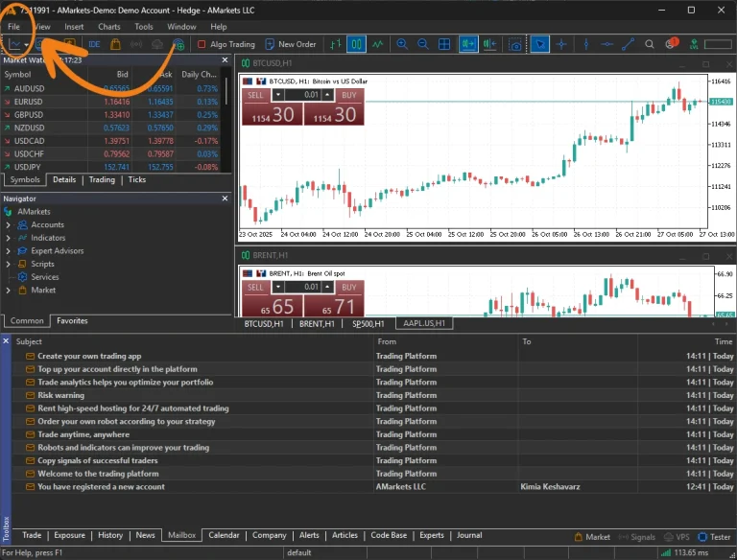737x560 pixels.
Task: Click the BTCUSD BUY button
Action: pos(334,107)
